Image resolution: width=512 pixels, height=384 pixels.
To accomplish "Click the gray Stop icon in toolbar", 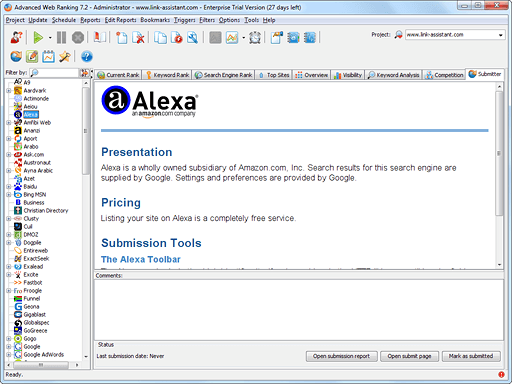I will [x=78, y=37].
